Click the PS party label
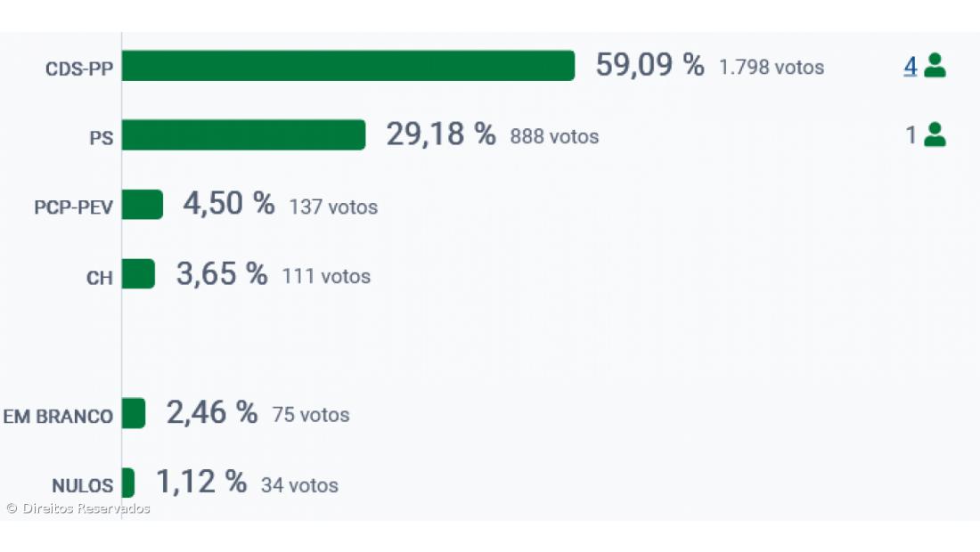Image resolution: width=980 pixels, height=552 pixels. pos(101,139)
